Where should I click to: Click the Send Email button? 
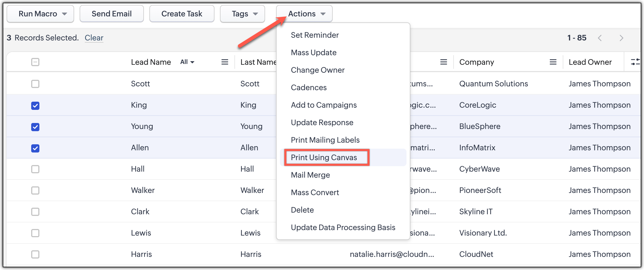(112, 14)
